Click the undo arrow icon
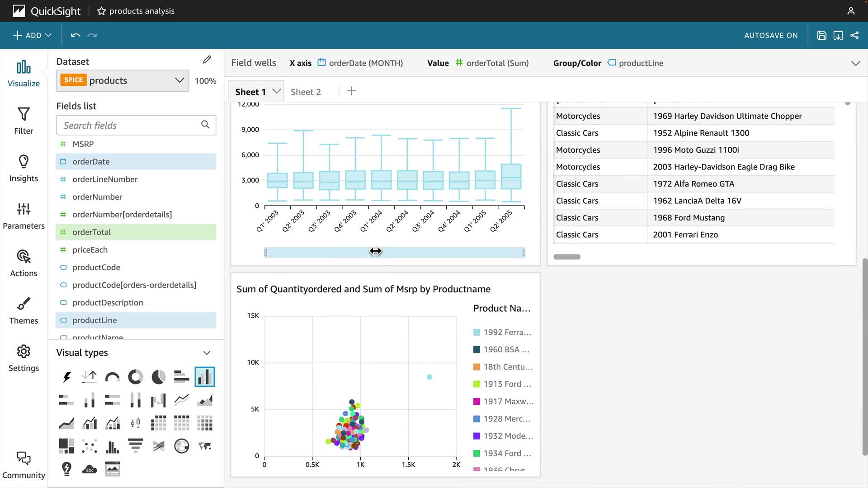Screen dimensions: 868x488 [75, 35]
